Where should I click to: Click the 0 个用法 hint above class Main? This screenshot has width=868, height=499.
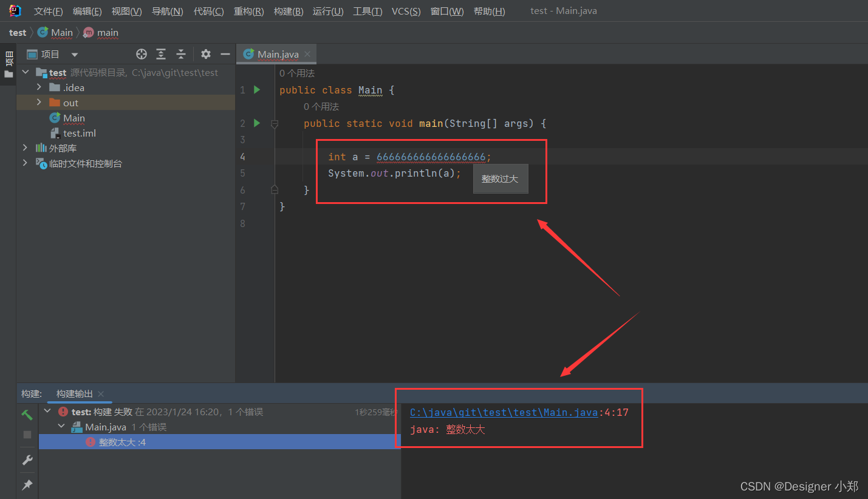tap(296, 73)
